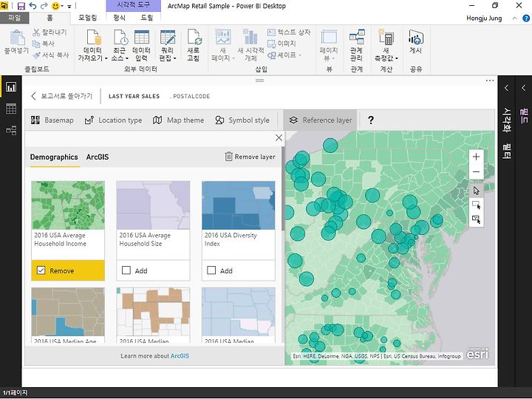This screenshot has height=399, width=532.
Task: Toggle the Reference layer panel
Action: (x=320, y=120)
